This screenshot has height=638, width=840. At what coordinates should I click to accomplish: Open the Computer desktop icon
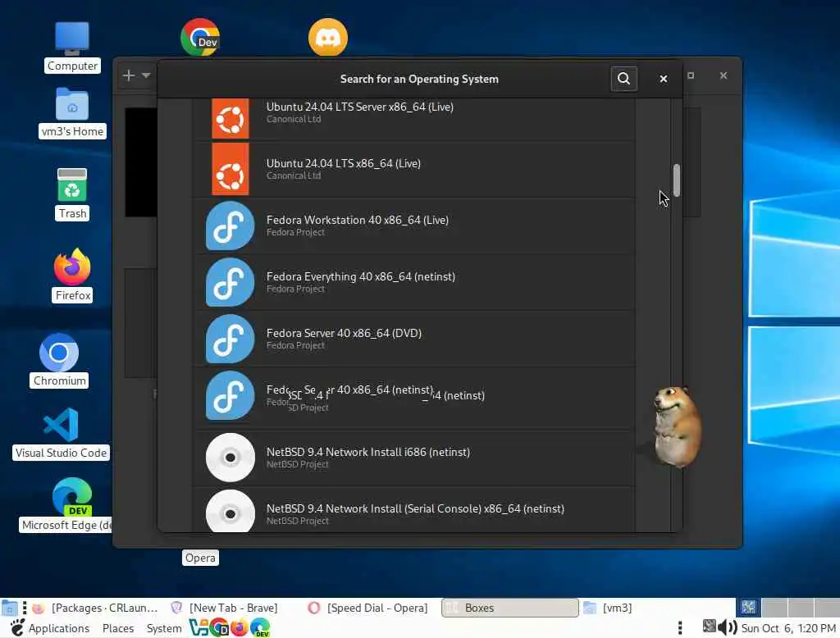coord(72,47)
